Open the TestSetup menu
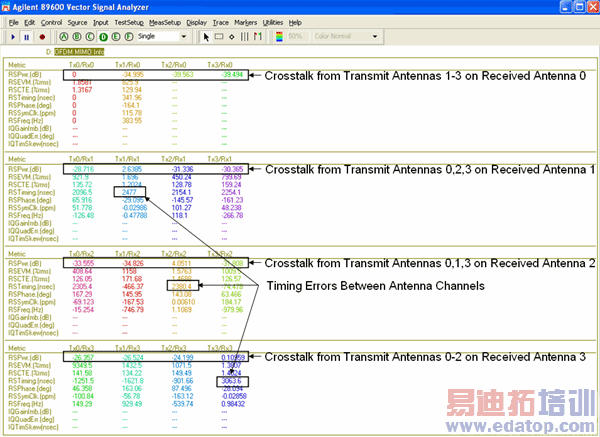Screen dimensions: 600x437 [x=129, y=23]
